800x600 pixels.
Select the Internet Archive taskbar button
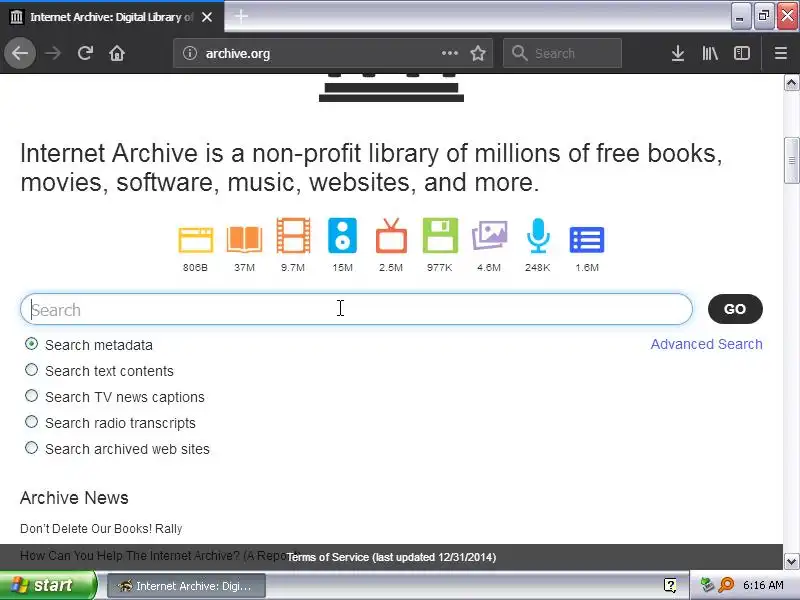(186, 586)
